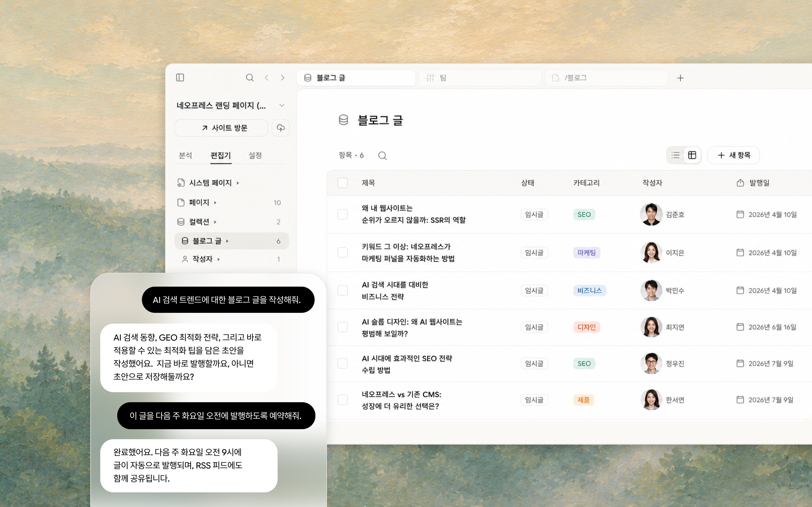The width and height of the screenshot is (812, 507).
Task: Expand 시스템 페이지 tree arrow
Action: tap(238, 183)
